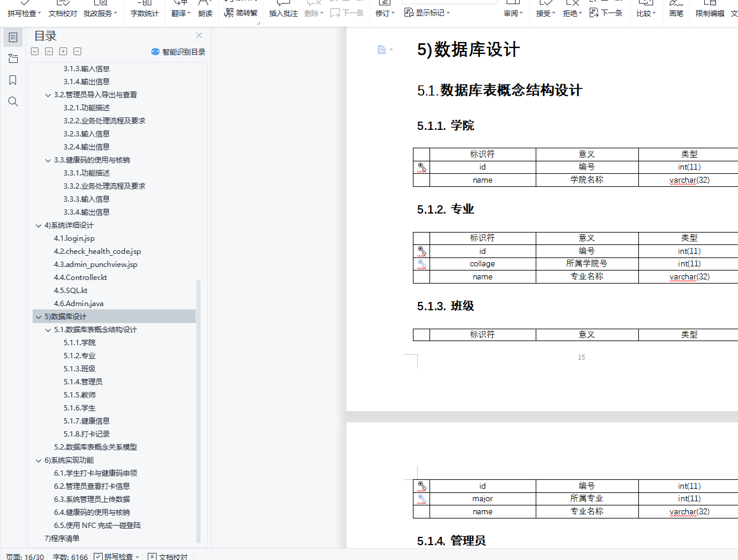This screenshot has height=560, width=738.
Task: Click 智能识别目录 smart recognition button
Action: click(x=178, y=52)
